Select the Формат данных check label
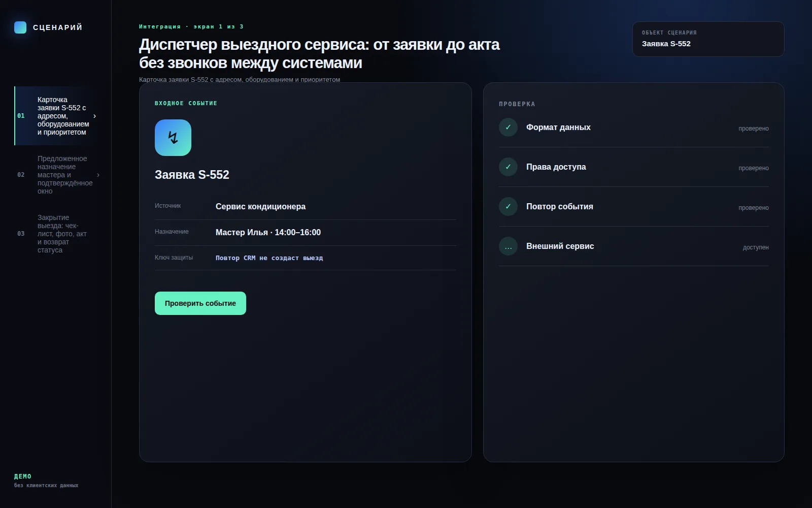Screen dimensions: 812x508 click(x=558, y=128)
